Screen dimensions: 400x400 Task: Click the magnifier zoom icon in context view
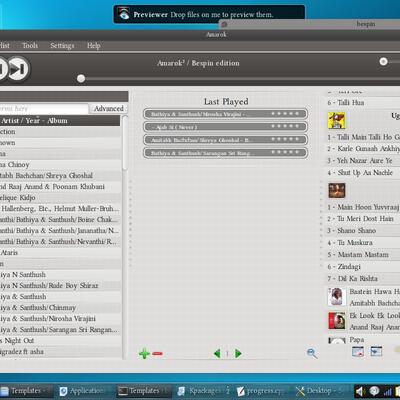tap(312, 353)
